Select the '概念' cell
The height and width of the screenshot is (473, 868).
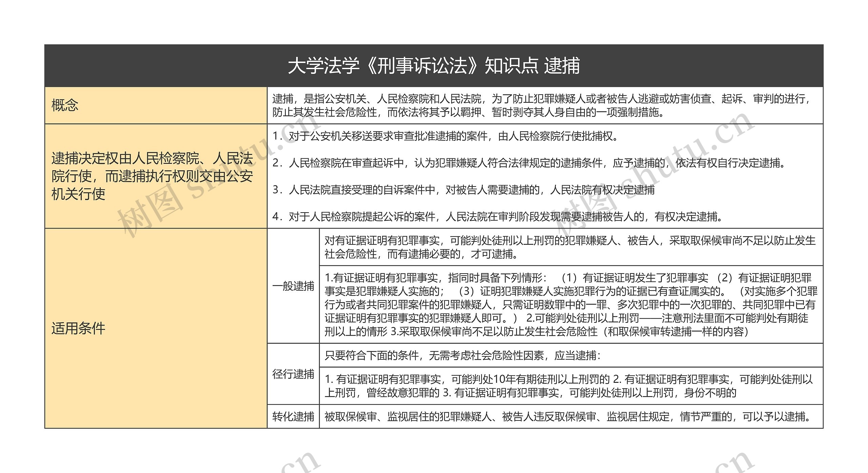click(156, 105)
